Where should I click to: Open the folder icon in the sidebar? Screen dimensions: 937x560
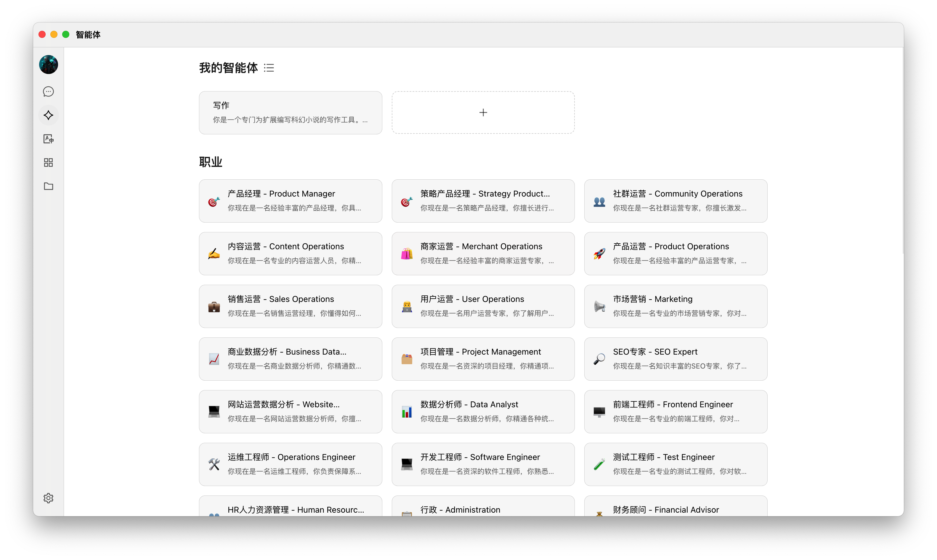(48, 186)
